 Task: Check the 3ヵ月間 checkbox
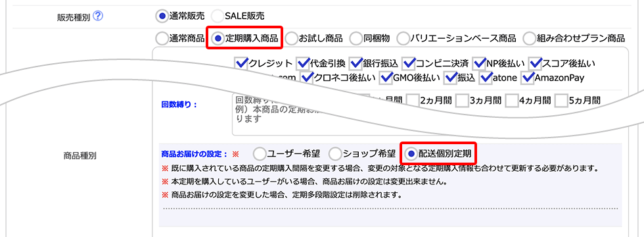[x=462, y=100]
